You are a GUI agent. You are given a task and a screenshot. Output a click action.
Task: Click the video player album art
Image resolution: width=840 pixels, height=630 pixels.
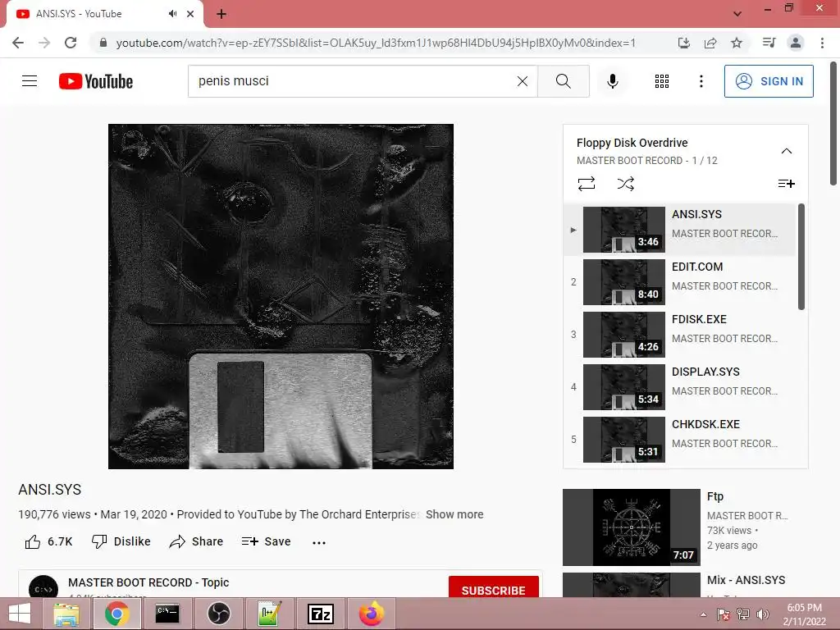tap(281, 296)
